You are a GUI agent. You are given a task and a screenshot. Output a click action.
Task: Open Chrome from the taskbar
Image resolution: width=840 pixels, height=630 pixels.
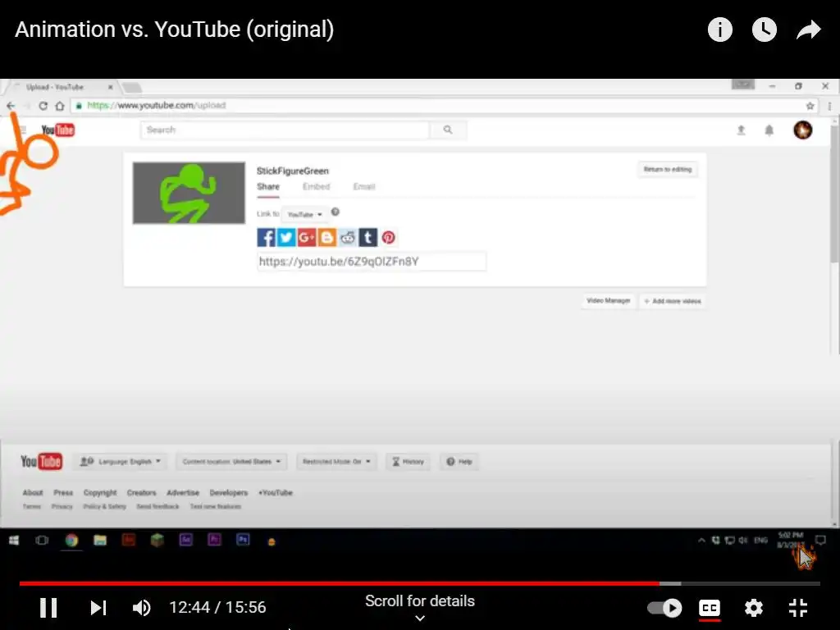71,540
